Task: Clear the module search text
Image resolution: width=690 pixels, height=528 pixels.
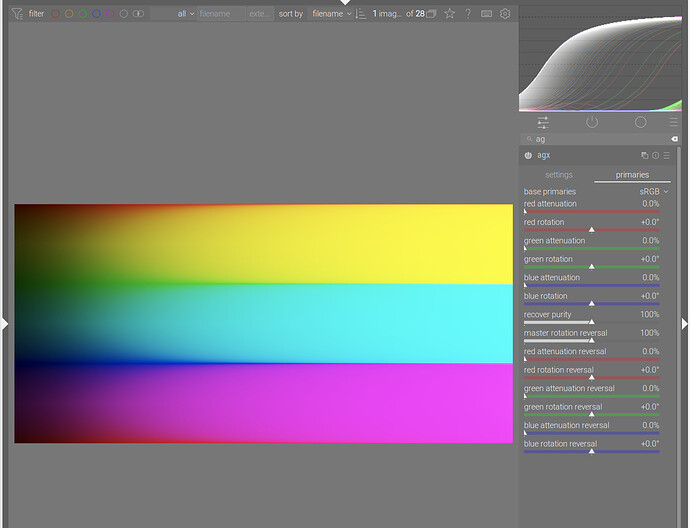Action: tap(674, 139)
